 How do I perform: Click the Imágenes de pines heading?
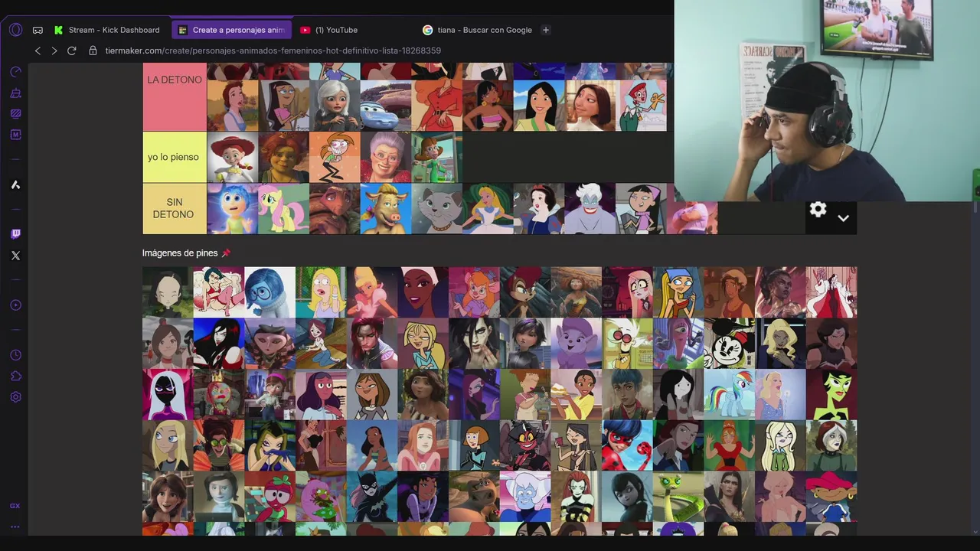pos(186,253)
